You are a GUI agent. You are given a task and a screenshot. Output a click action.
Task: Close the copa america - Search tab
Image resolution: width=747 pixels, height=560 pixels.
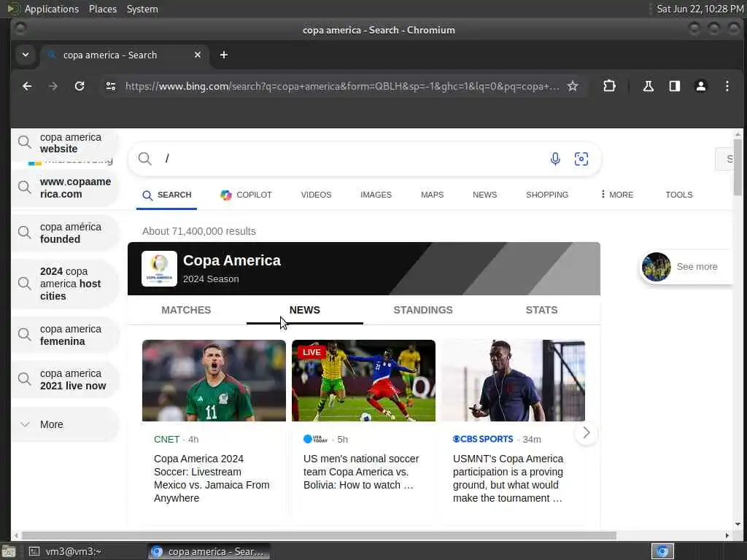198,55
